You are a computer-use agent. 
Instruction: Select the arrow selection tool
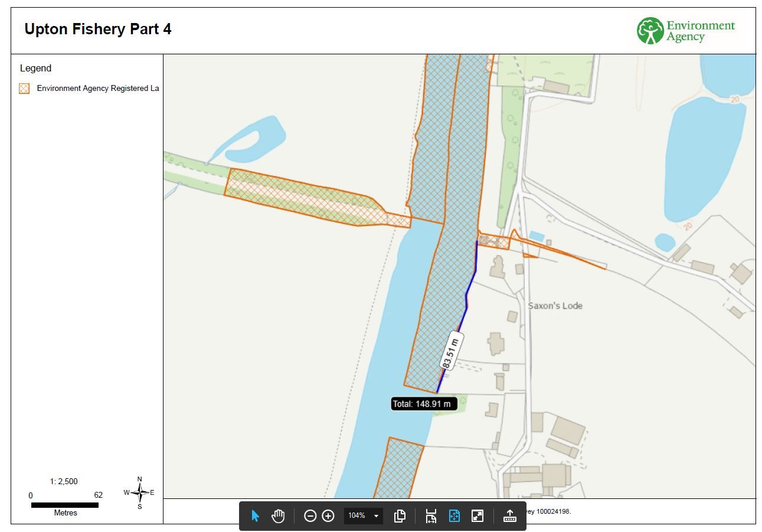coord(255,516)
